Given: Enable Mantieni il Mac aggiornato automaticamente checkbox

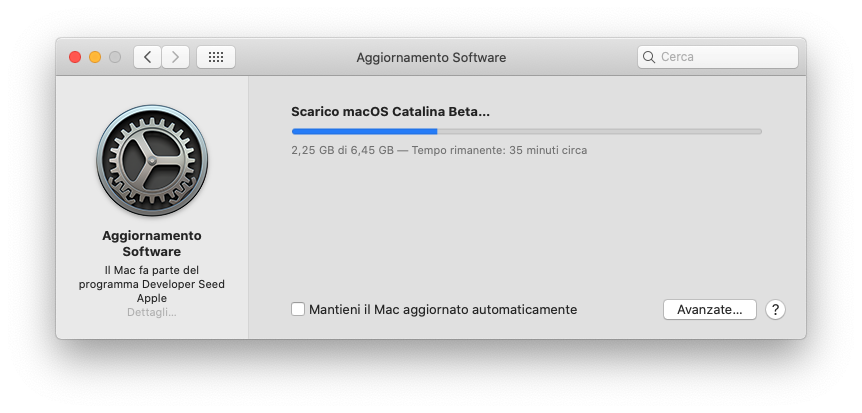Looking at the screenshot, I should click(x=298, y=309).
